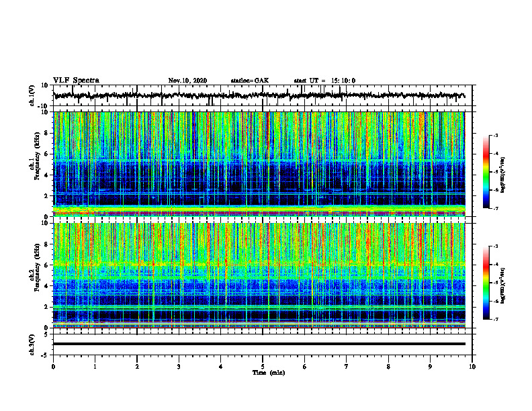Viewport: 532px width, 411px height.
Task: Click the "8" kHz tick on ch.2 spectrogram axis
Action: tap(47, 244)
